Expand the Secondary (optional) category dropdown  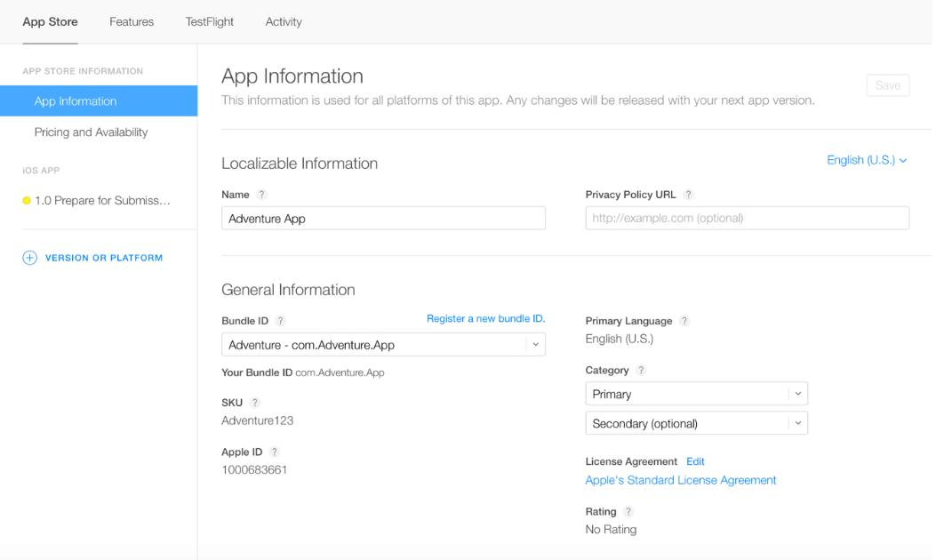click(x=797, y=423)
